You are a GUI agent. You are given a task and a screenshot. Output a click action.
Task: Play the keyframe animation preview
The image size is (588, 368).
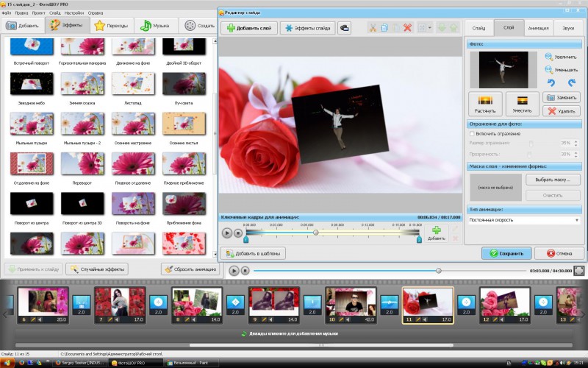(x=226, y=233)
